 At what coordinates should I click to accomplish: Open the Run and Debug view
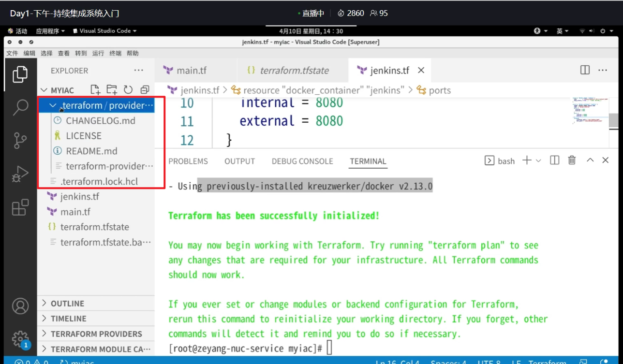[x=20, y=174]
